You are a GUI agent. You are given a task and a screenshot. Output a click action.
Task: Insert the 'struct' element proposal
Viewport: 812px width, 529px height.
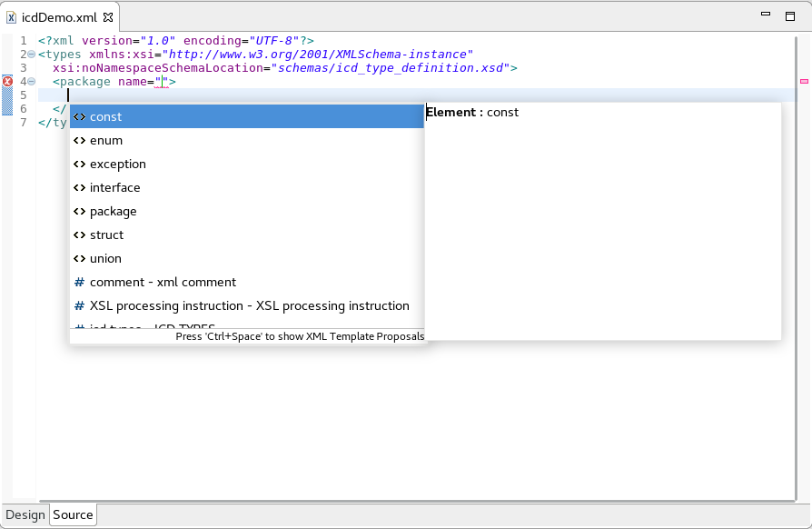106,235
